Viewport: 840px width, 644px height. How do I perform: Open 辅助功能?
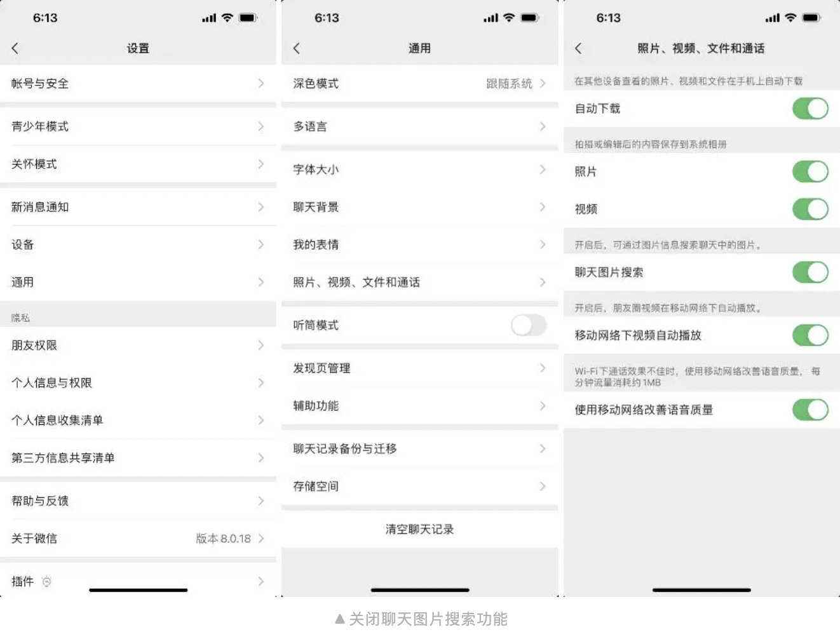[419, 406]
